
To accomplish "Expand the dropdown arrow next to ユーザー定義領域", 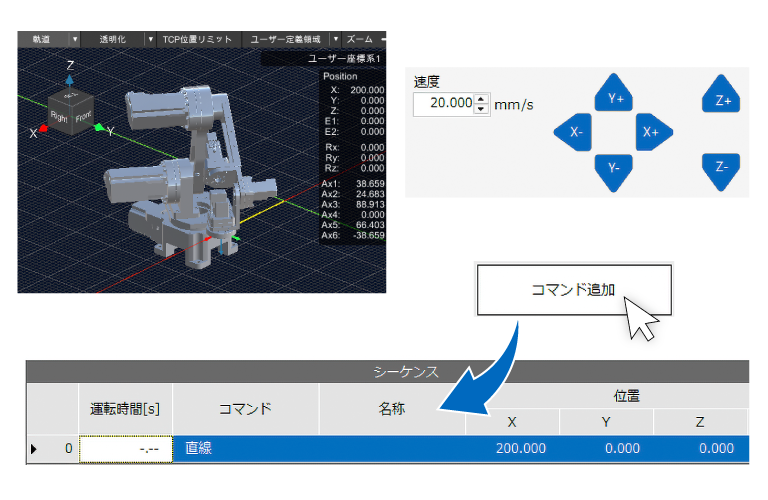I will (336, 39).
